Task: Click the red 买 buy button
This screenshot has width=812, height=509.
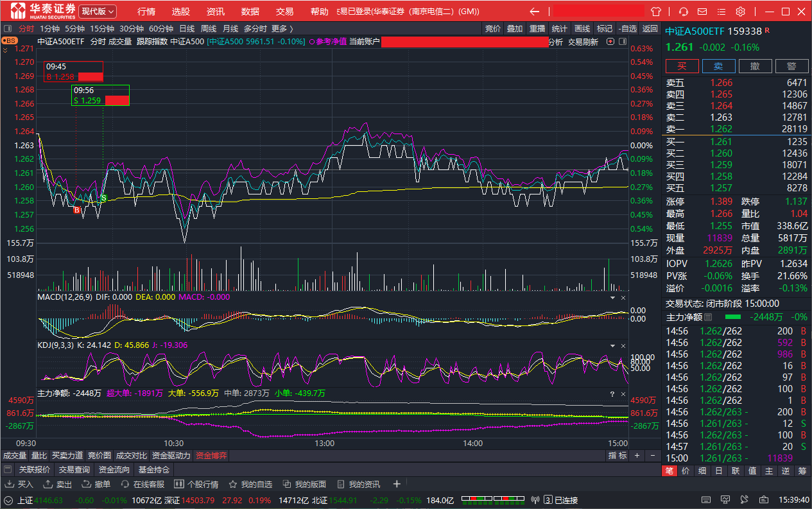Action: coord(682,66)
